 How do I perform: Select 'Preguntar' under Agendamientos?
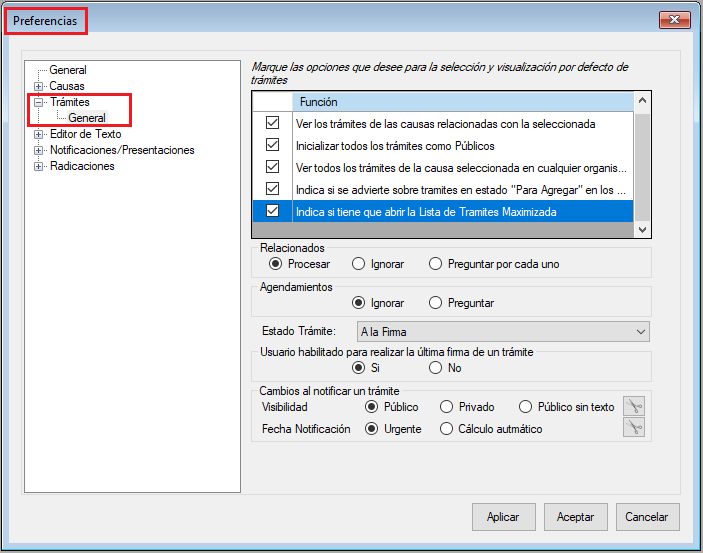435,303
